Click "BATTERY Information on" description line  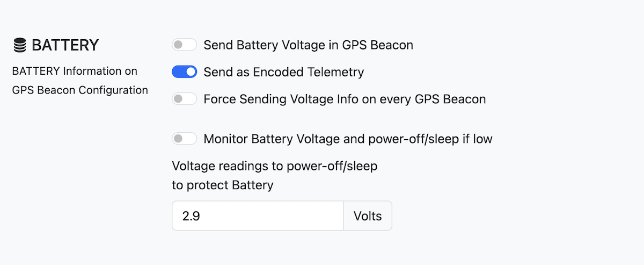75,71
